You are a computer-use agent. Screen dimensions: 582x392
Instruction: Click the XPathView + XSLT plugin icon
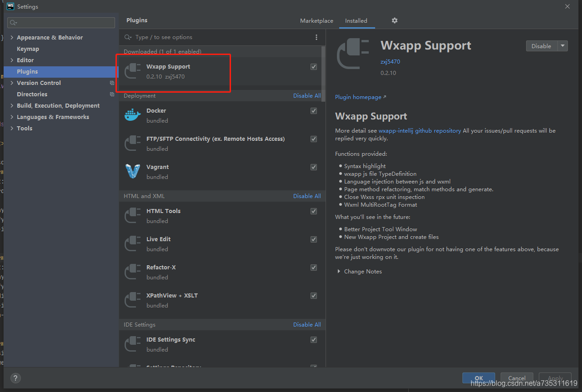tap(133, 300)
